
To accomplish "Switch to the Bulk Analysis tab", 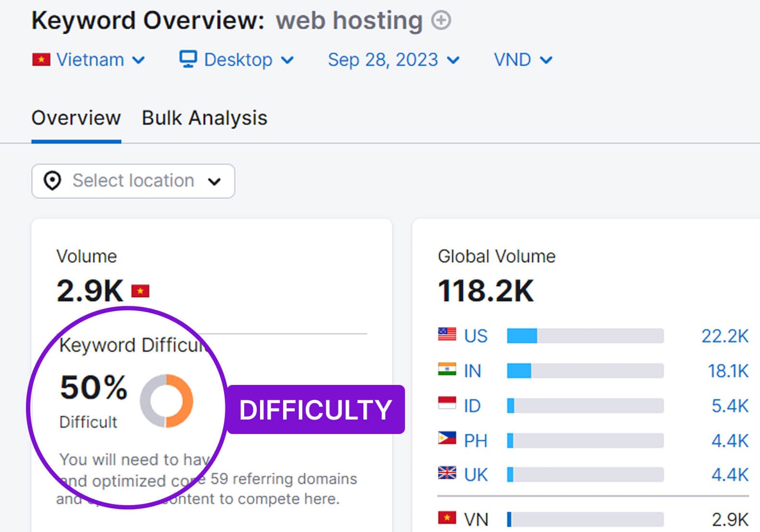I will tap(204, 118).
